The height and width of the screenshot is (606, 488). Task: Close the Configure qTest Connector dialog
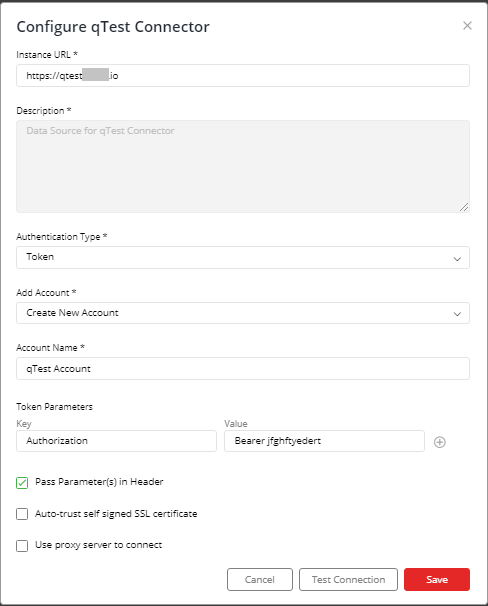coord(467,26)
